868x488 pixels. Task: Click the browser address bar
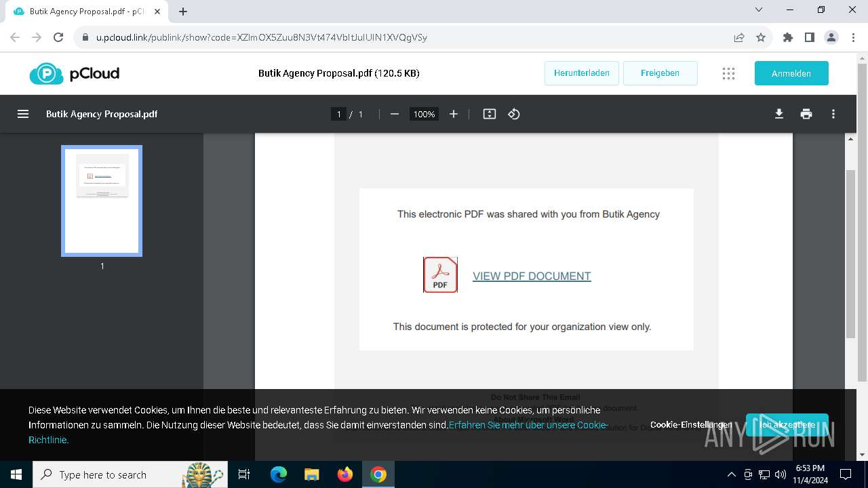pyautogui.click(x=407, y=37)
